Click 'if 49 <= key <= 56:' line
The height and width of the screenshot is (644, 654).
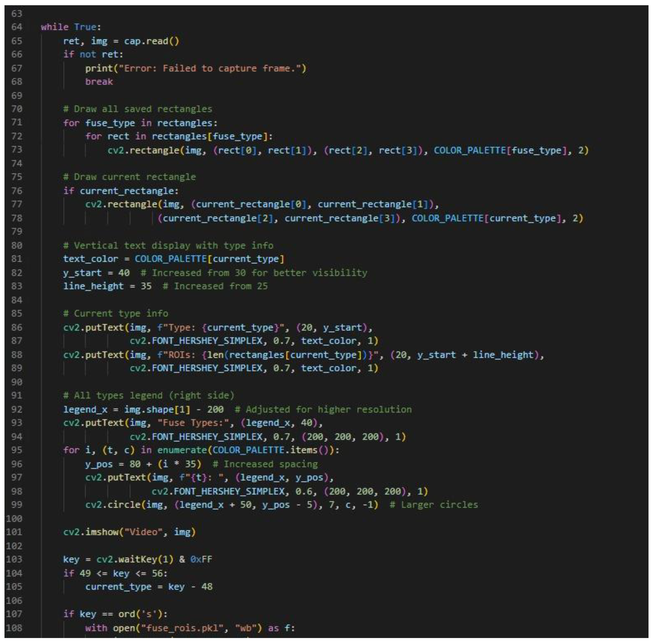115,574
